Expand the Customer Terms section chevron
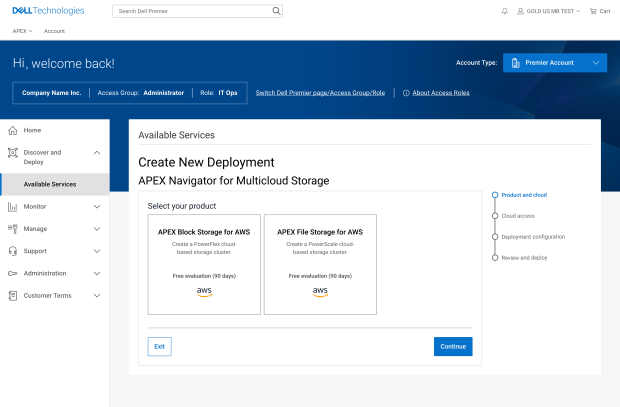620x407 pixels. click(x=97, y=295)
